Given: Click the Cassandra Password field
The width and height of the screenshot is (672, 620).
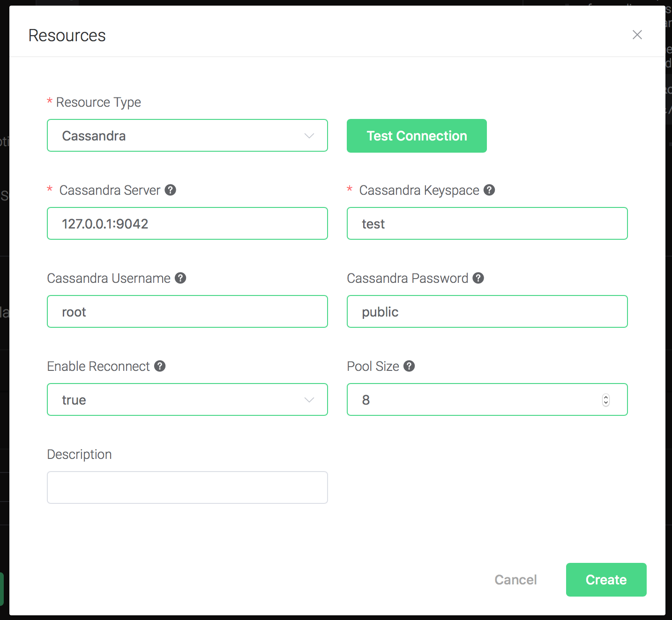Looking at the screenshot, I should [487, 312].
